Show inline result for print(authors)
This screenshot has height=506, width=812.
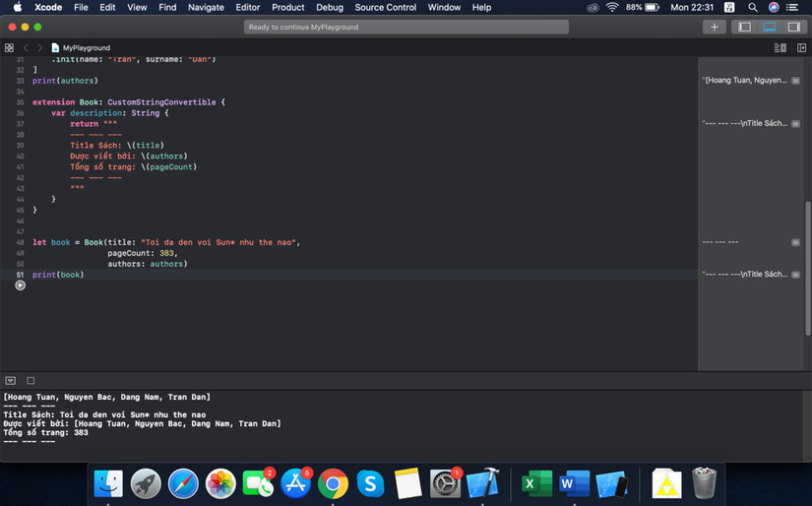(795, 80)
